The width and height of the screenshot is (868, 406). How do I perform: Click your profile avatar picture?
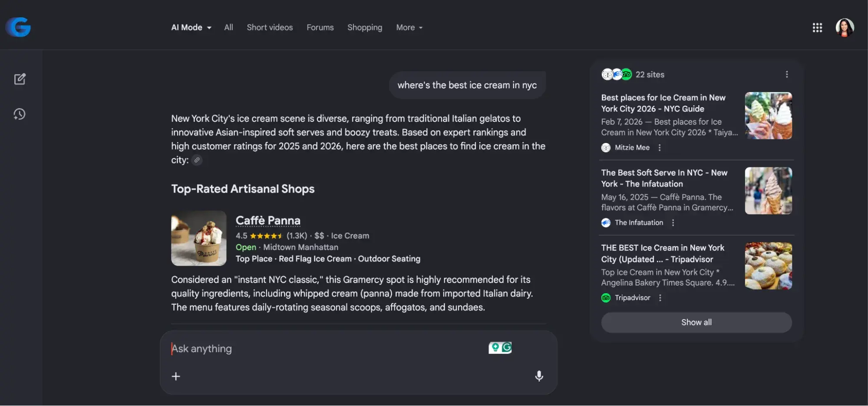click(845, 27)
